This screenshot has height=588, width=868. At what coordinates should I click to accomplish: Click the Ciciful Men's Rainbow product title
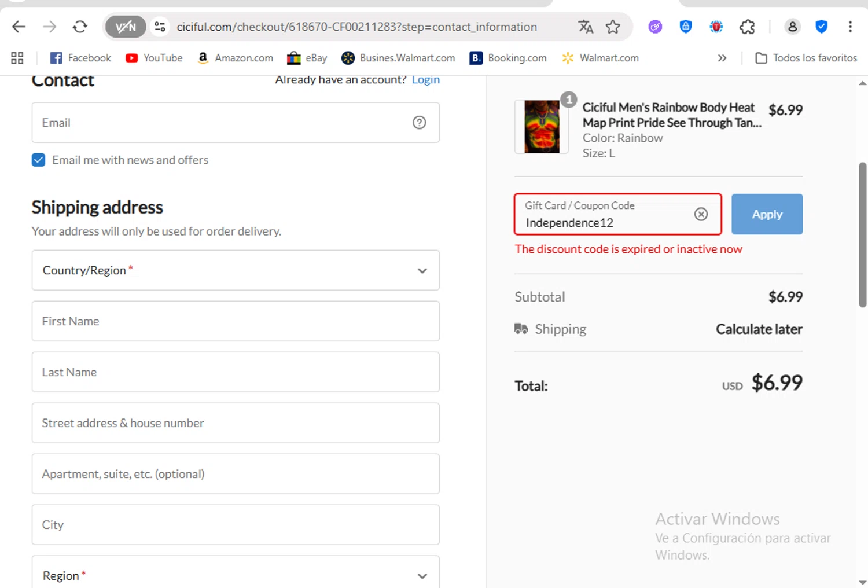[671, 115]
